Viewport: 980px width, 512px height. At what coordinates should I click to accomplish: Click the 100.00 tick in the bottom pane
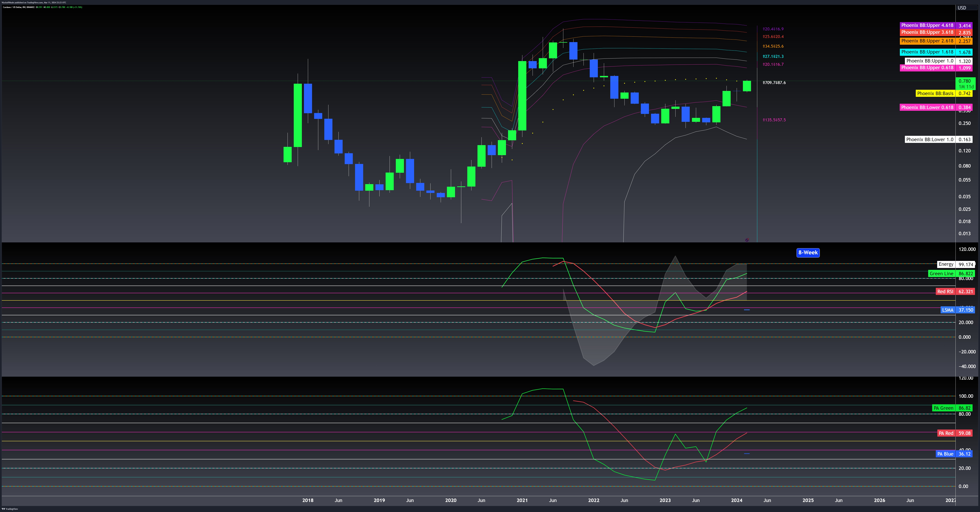(x=965, y=396)
